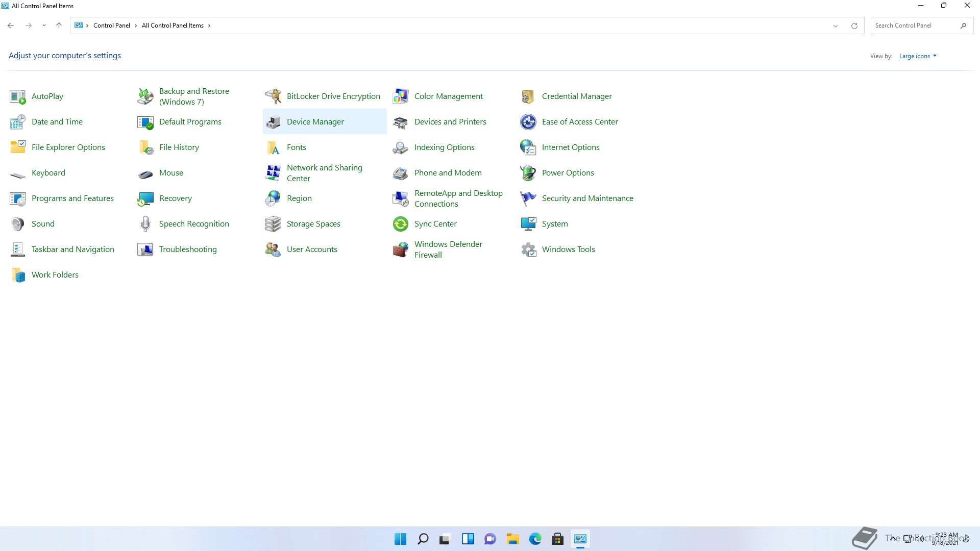Open the Credential Manager safe icon
Image resolution: width=980 pixels, height=551 pixels.
[x=528, y=96]
